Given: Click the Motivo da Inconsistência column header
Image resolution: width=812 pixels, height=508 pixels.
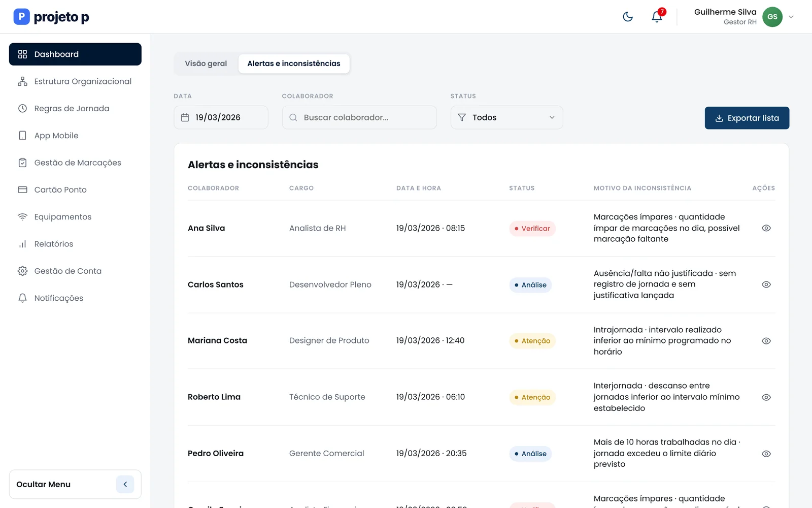Looking at the screenshot, I should point(642,188).
